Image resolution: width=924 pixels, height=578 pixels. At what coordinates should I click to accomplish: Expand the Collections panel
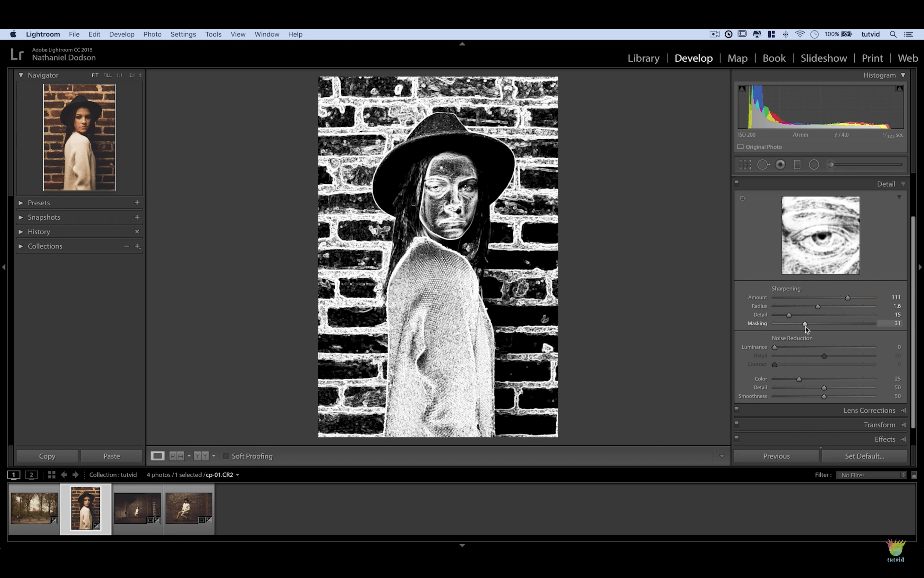21,246
